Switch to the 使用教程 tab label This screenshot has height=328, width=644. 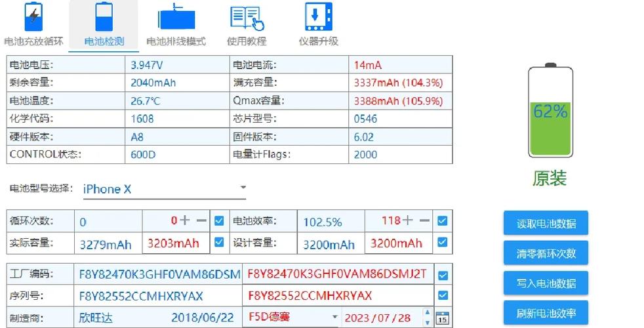pyautogui.click(x=247, y=41)
